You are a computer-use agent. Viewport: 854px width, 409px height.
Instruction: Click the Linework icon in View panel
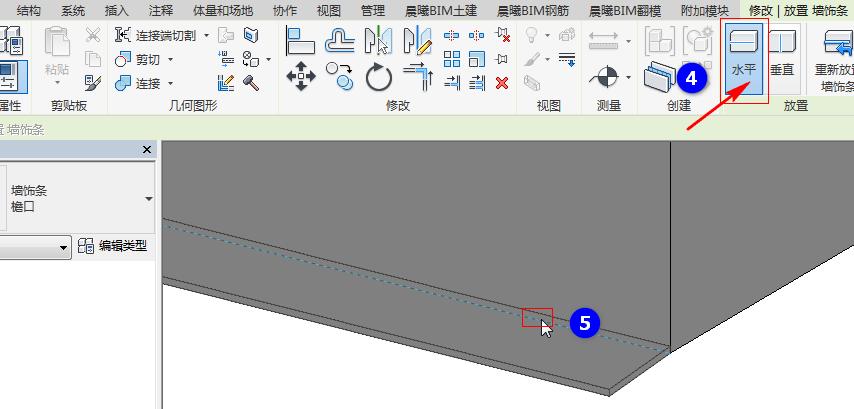click(x=567, y=59)
